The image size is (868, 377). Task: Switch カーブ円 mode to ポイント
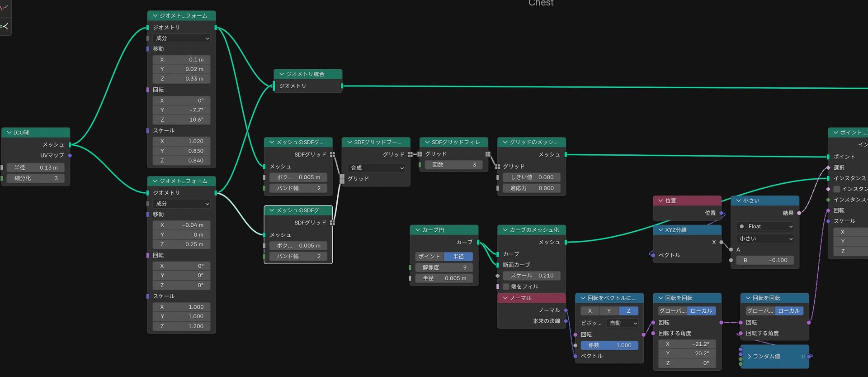click(x=429, y=257)
